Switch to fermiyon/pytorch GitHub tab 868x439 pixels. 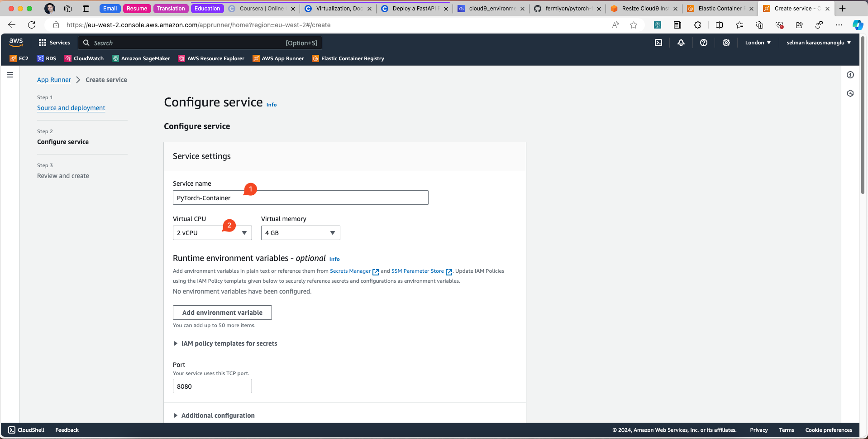pyautogui.click(x=568, y=9)
